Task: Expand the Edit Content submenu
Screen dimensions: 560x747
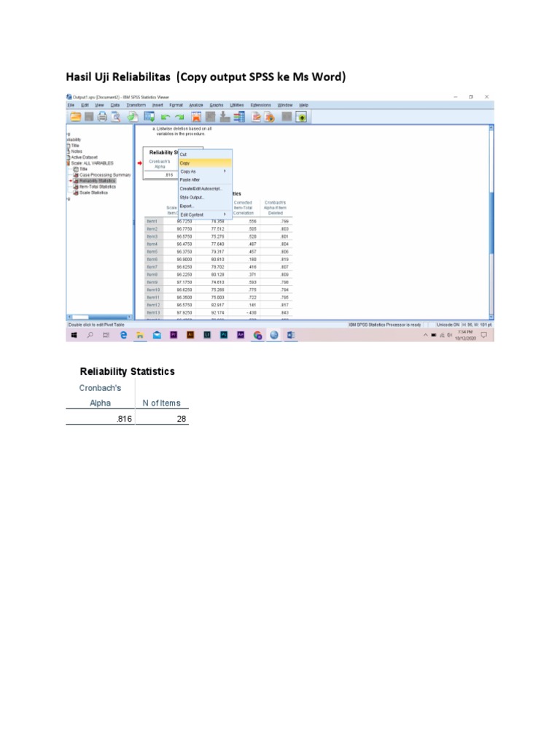Action: (x=205, y=215)
